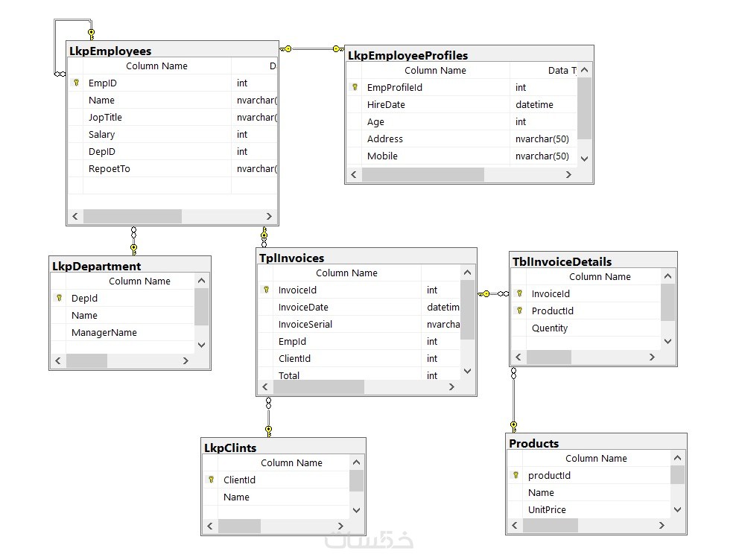Click the Column Name header in LkpEmployeeProfiles
Image resolution: width=739 pixels, height=560 pixels.
(436, 70)
